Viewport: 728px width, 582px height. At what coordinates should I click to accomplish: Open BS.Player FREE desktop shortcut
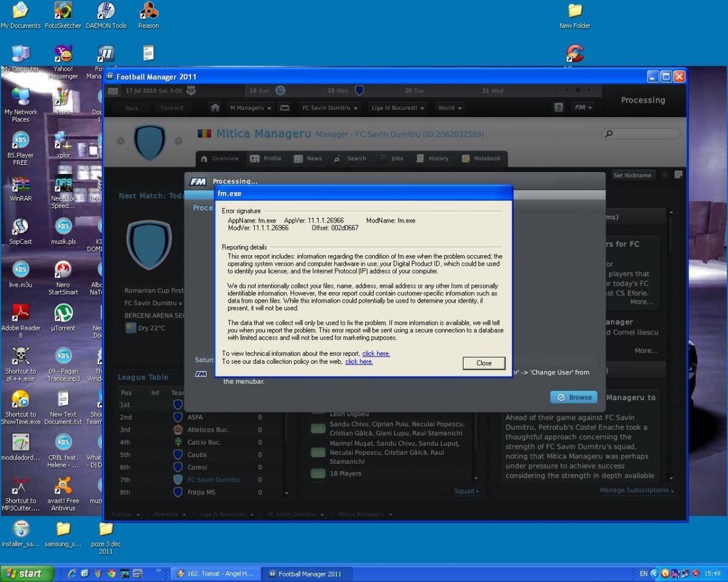coord(21,149)
